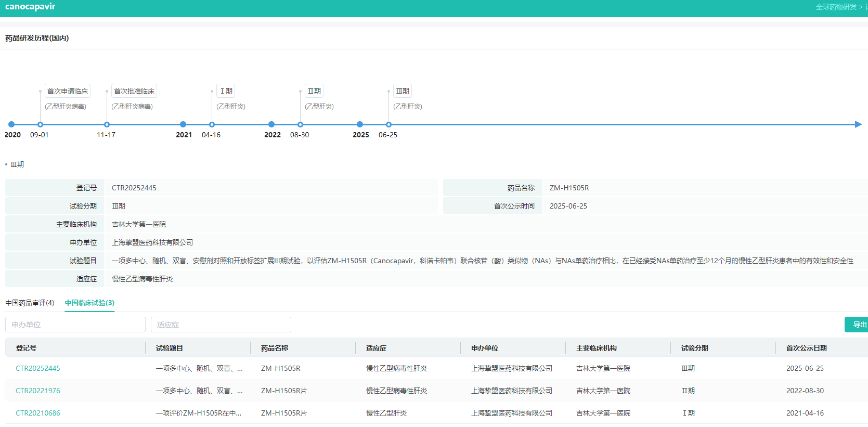868x427 pixels.
Task: Click the 2025 year dot on timeline
Action: (360, 124)
